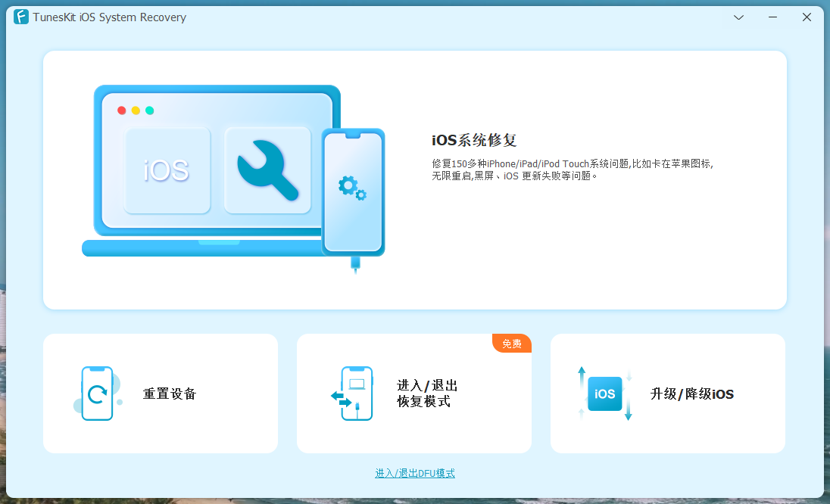
Task: Minimize the TunesKit window
Action: [772, 17]
